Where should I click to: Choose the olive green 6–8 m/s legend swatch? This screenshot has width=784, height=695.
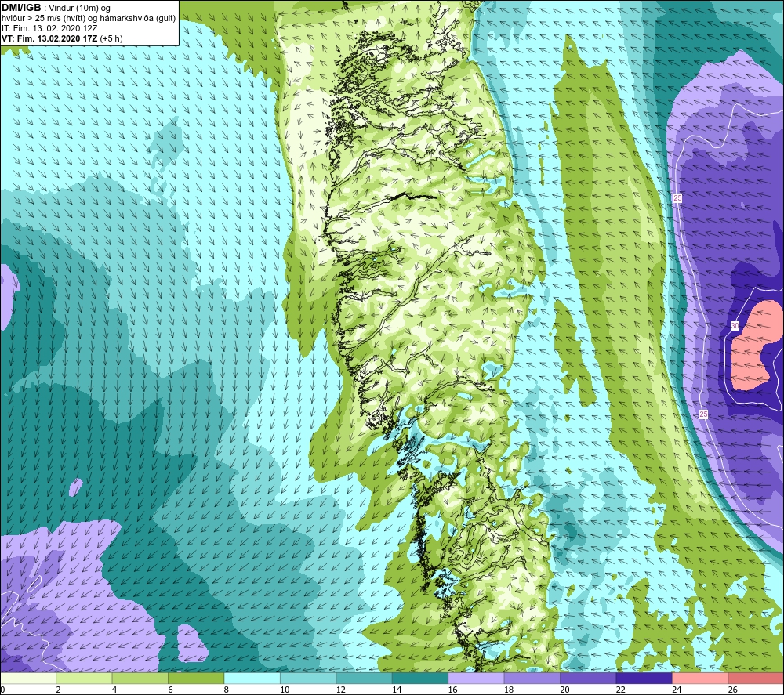[x=196, y=679]
